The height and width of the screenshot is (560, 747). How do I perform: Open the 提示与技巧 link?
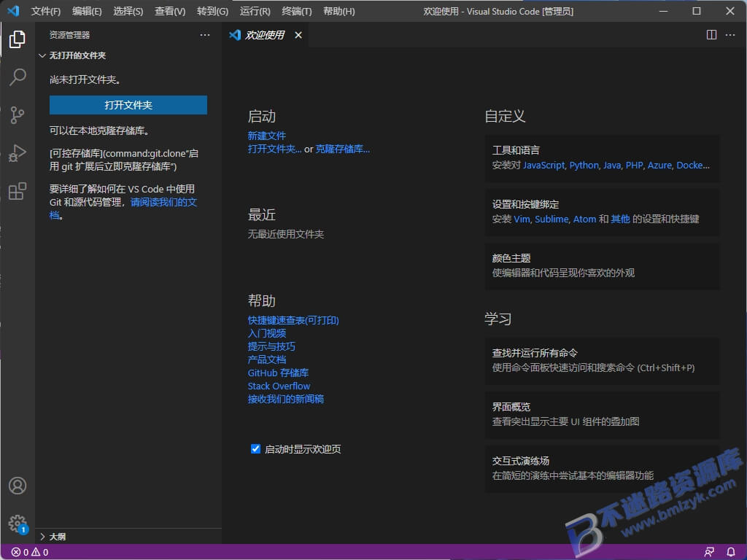tap(271, 346)
